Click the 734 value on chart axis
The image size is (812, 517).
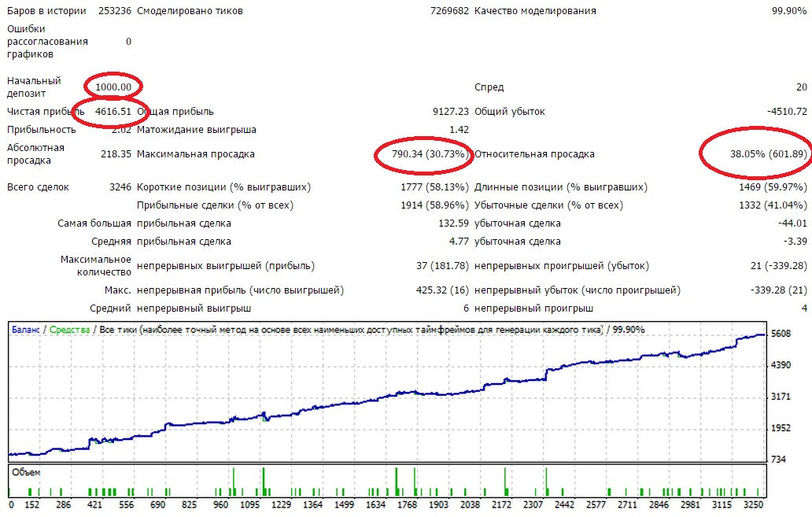(778, 459)
